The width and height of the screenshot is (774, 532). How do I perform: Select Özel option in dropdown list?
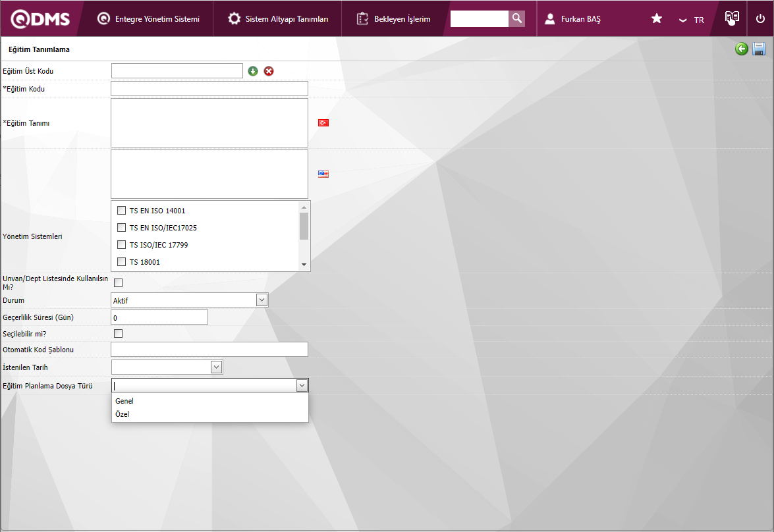(x=209, y=414)
